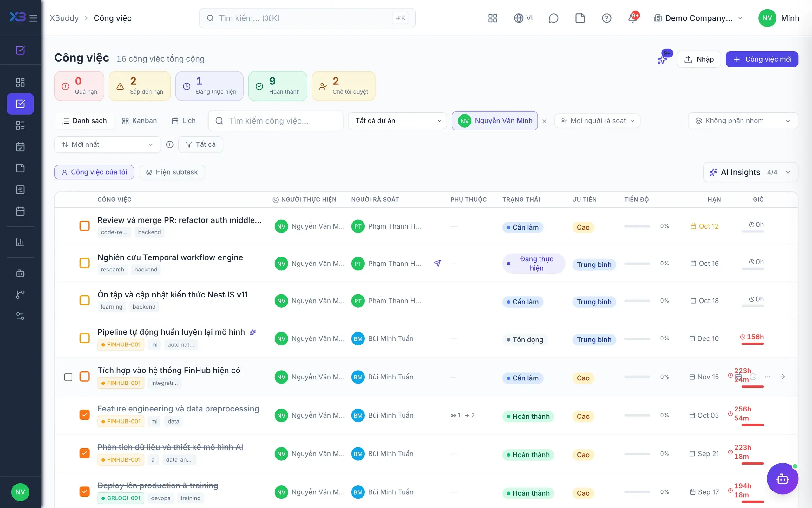The height and width of the screenshot is (508, 812).
Task: Click the sort info circle icon
Action: 170,144
